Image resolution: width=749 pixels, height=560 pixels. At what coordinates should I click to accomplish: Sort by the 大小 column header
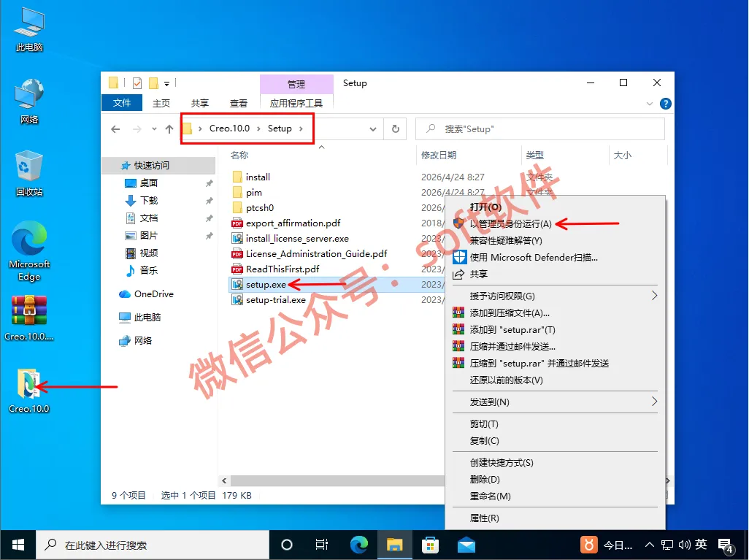[623, 155]
